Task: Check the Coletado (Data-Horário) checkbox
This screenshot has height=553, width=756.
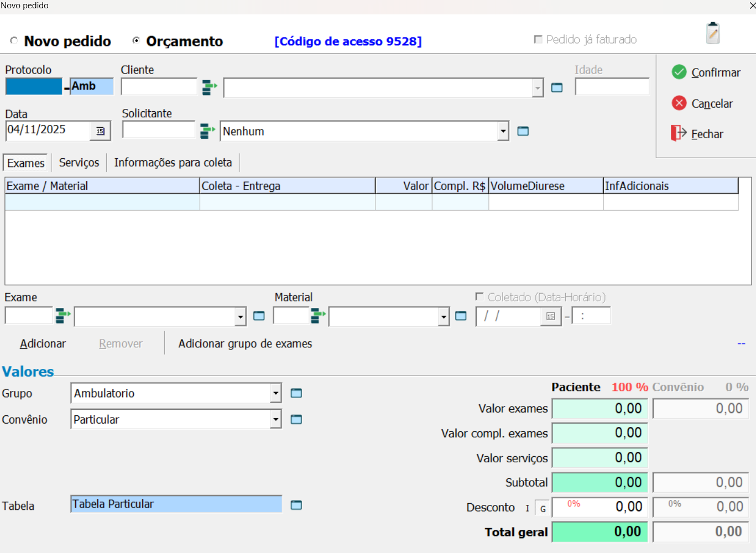Action: point(479,297)
